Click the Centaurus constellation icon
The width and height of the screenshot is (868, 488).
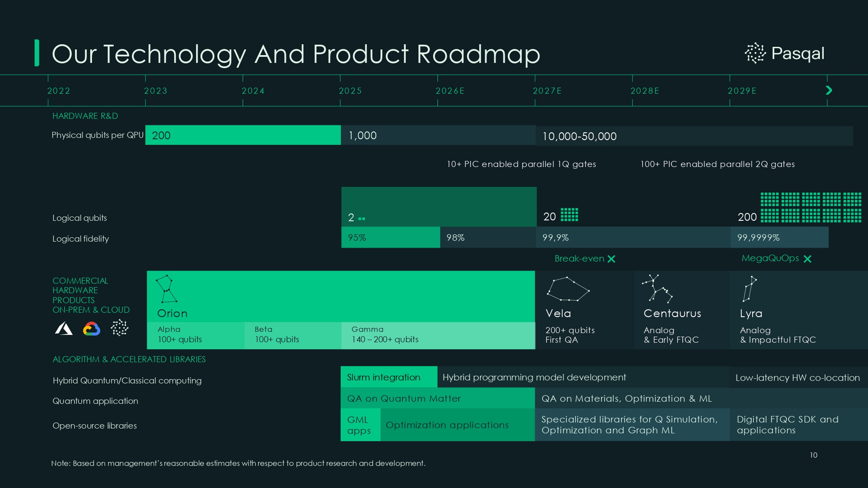coord(658,288)
